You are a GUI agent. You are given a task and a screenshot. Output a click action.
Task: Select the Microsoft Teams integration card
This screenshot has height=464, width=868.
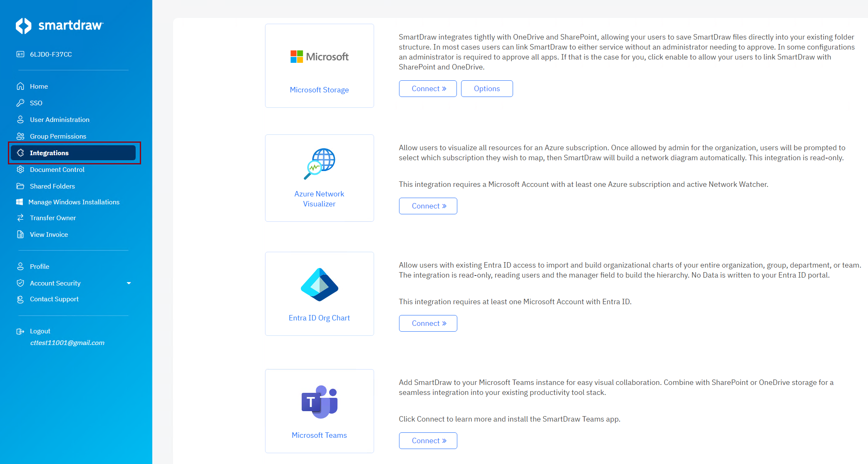[319, 411]
